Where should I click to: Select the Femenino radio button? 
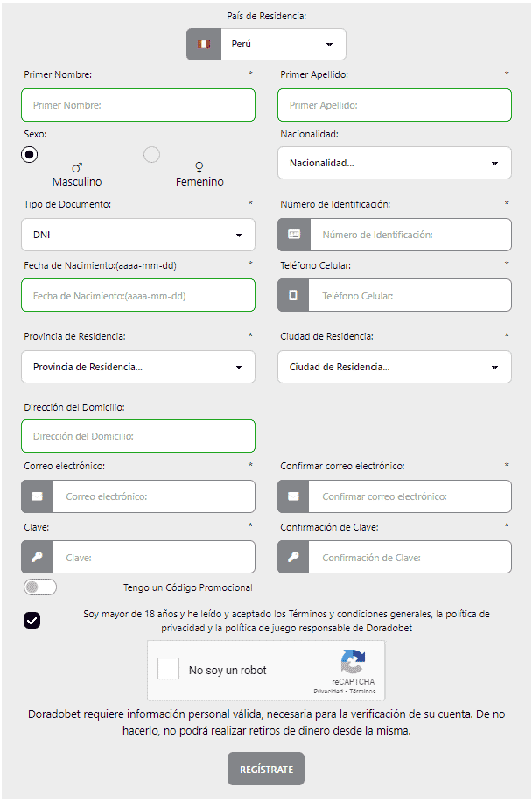[151, 154]
